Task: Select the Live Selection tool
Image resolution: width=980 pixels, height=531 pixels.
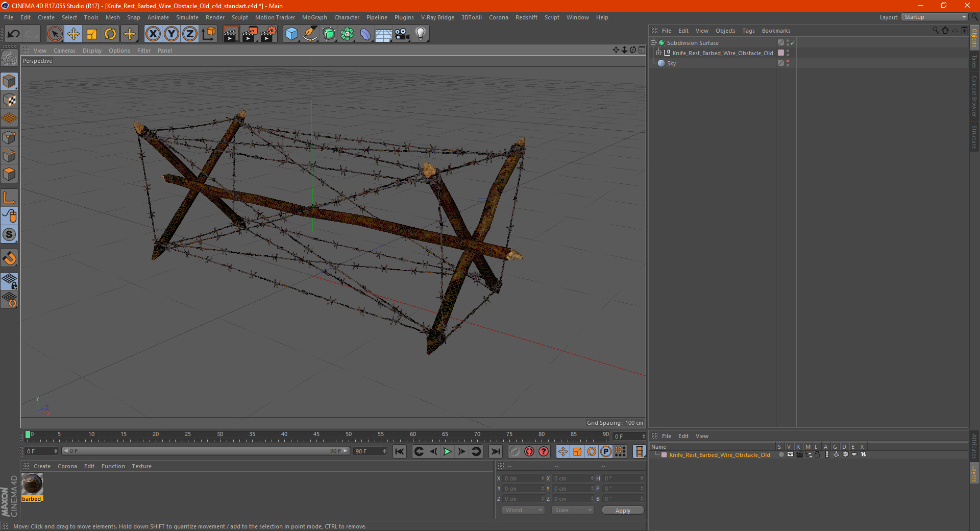Action: pyautogui.click(x=55, y=34)
